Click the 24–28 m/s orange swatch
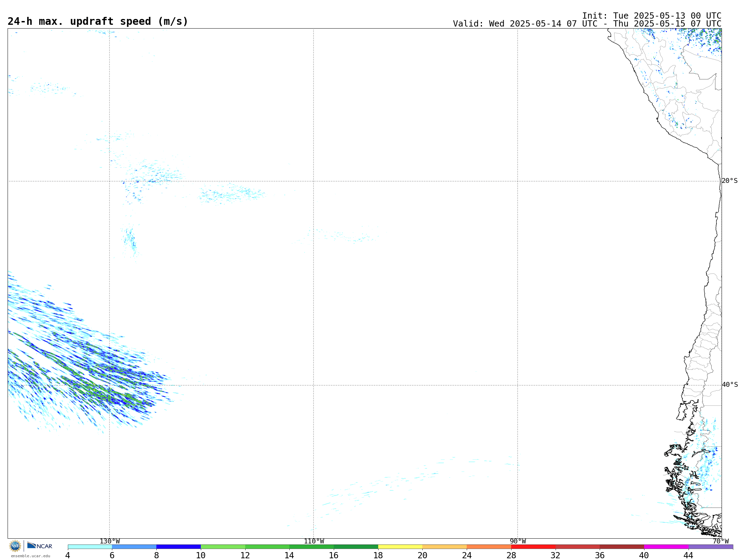This screenshot has height=560, width=744. point(489,547)
